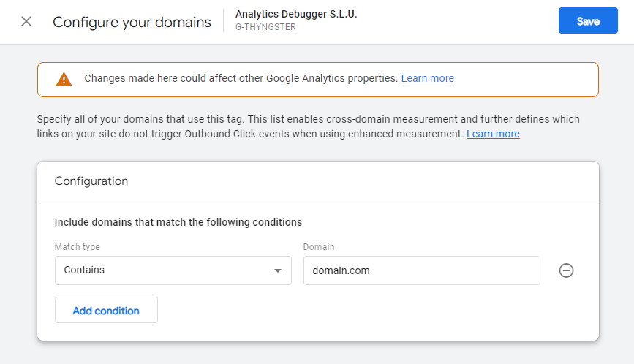634x364 pixels.
Task: Click the Contains value text in the dropdown
Action: [84, 270]
